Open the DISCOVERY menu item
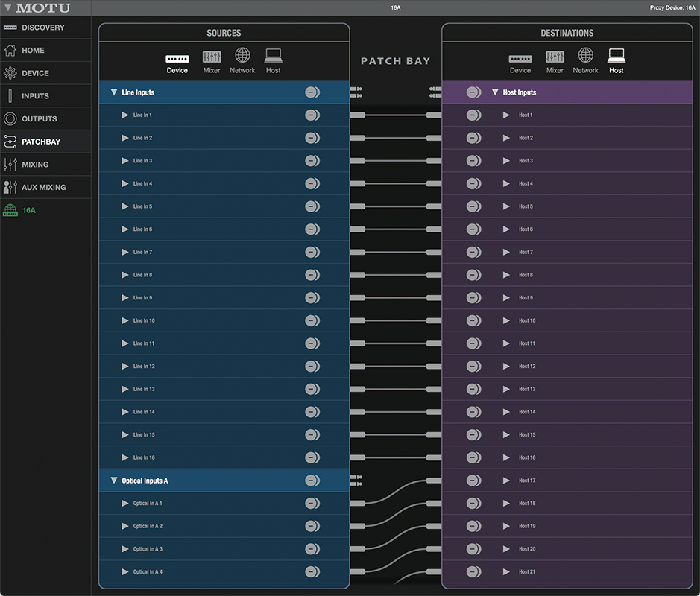Screen dimensions: 700x596 click(x=43, y=28)
